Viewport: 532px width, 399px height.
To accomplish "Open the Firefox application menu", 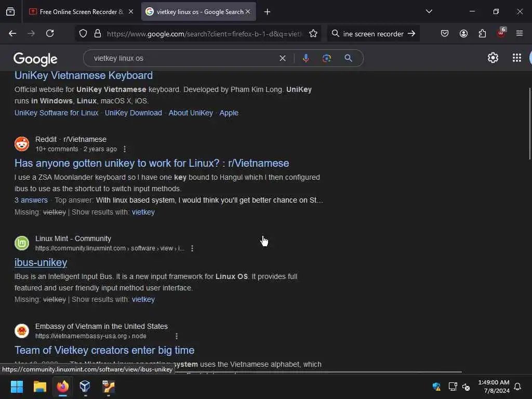I will coord(519,33).
